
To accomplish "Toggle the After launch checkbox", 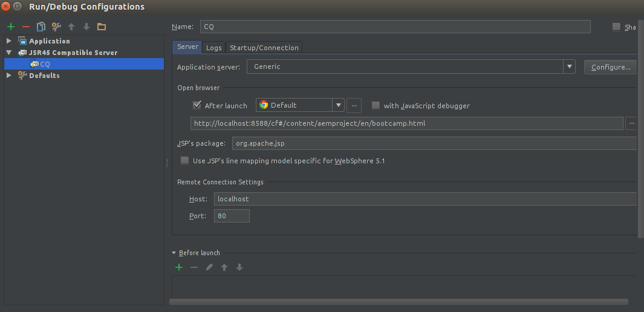I will pos(197,105).
